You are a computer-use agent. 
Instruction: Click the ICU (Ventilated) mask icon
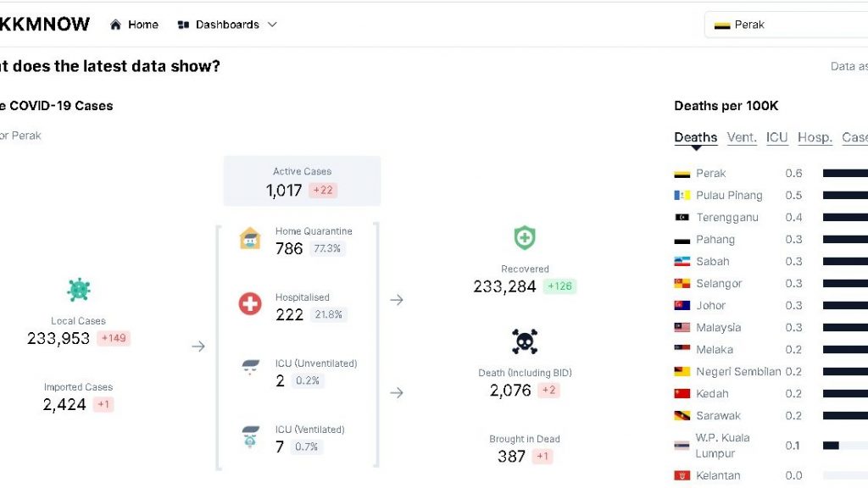(x=250, y=437)
